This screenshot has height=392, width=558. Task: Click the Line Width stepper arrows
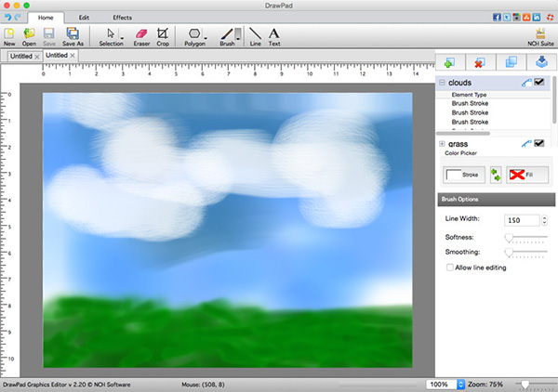(544, 220)
